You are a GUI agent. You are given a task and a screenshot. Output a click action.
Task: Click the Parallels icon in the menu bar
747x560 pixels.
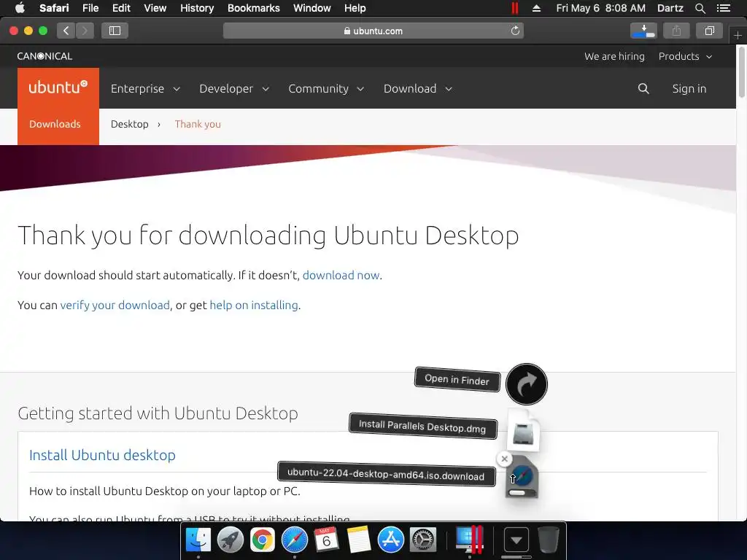point(514,8)
